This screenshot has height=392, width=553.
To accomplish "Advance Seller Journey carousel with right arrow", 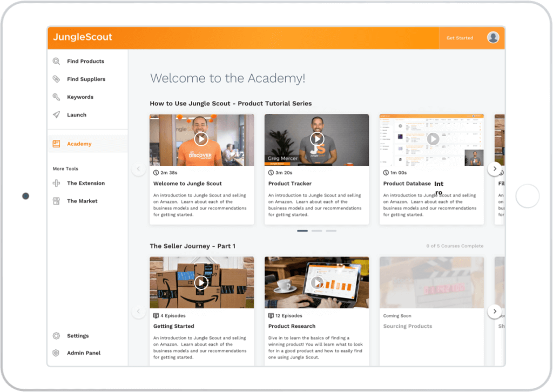I will [495, 311].
